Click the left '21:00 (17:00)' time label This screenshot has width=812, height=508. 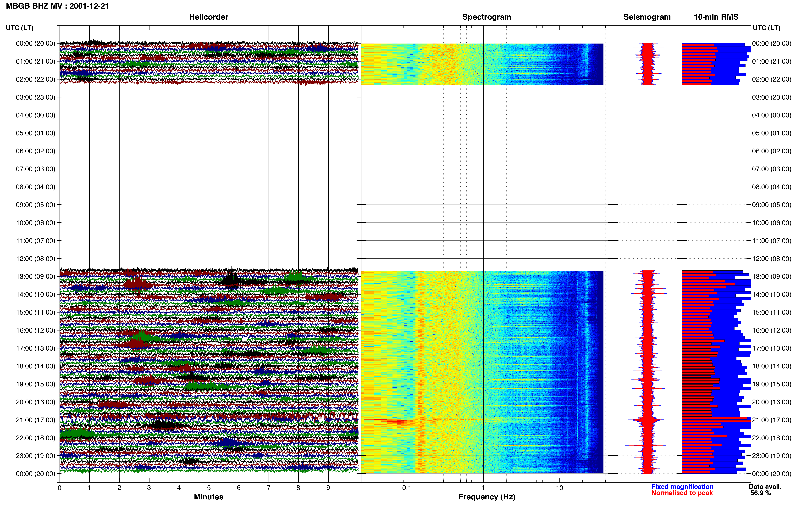point(36,420)
